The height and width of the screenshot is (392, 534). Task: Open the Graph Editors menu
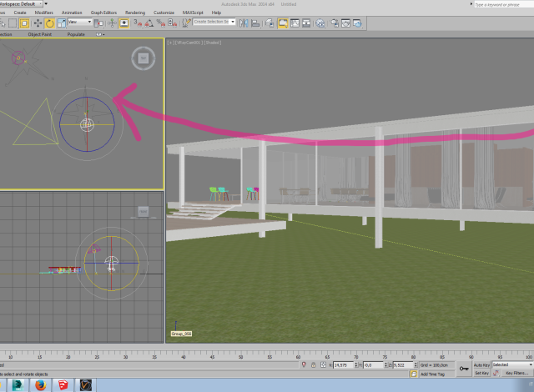coord(103,13)
